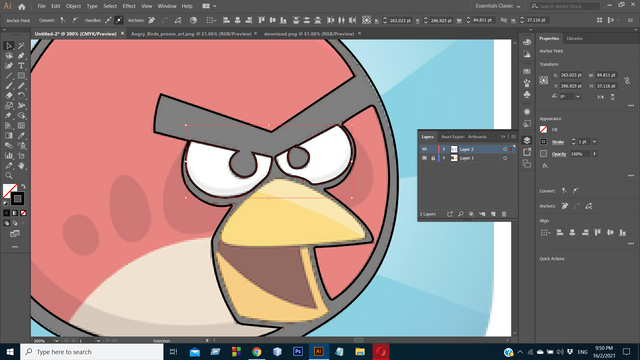Open the Asset Export panel tab
640x360 pixels.
[x=453, y=137]
